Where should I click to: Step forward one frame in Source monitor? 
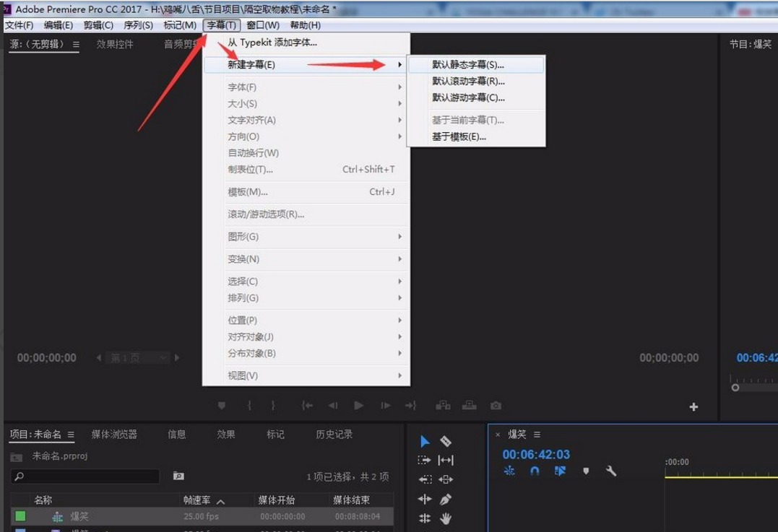click(x=385, y=406)
